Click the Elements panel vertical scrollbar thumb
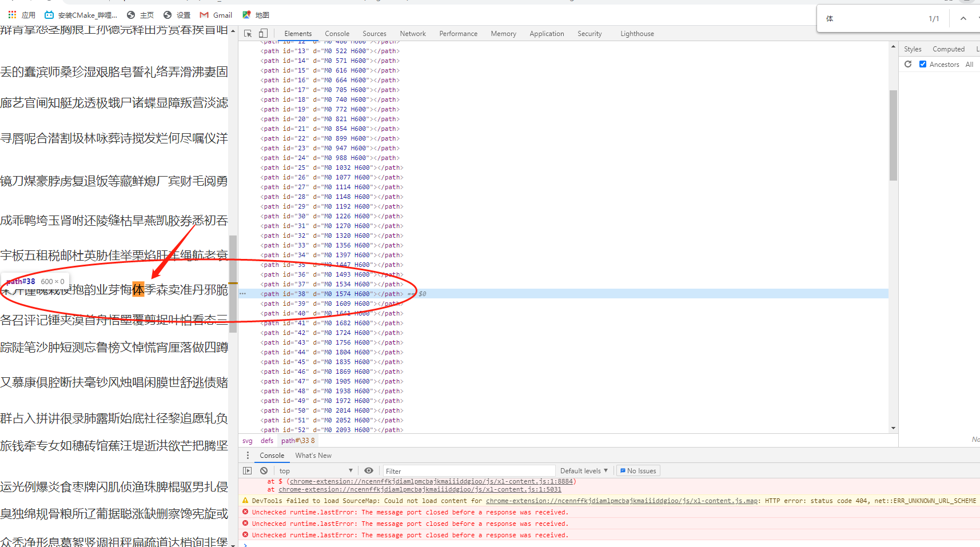This screenshot has width=980, height=547. [x=893, y=135]
